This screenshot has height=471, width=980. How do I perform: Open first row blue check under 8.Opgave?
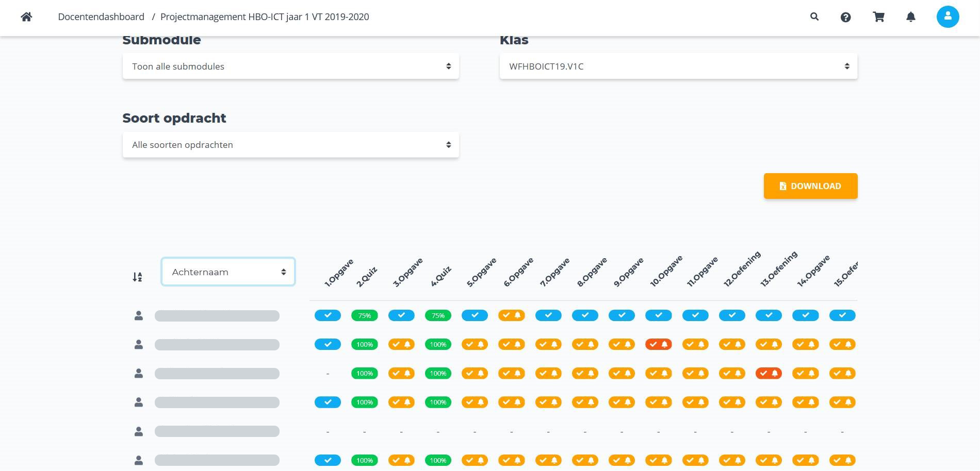coord(585,315)
